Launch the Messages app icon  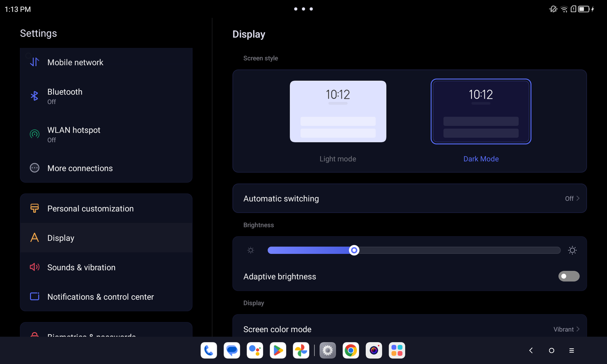232,350
